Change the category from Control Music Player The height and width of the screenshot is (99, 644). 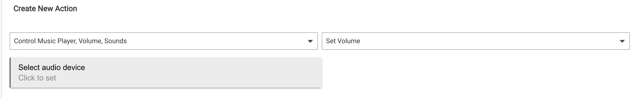(164, 41)
